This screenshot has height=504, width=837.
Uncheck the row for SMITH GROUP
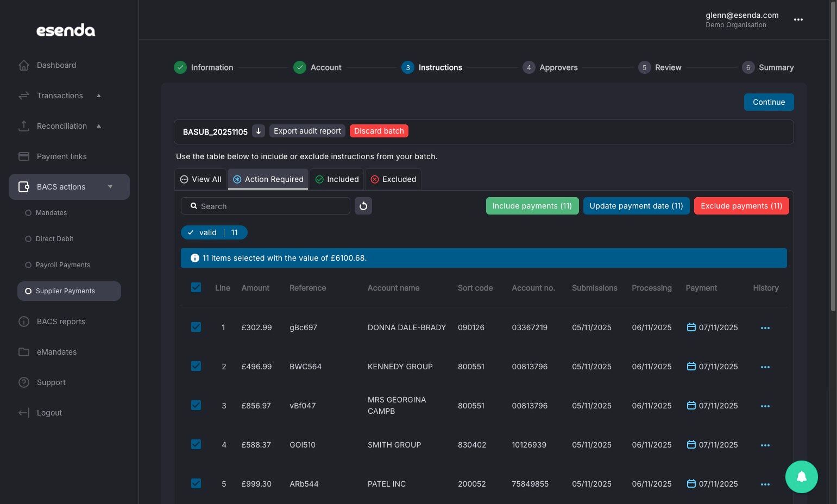tap(196, 444)
